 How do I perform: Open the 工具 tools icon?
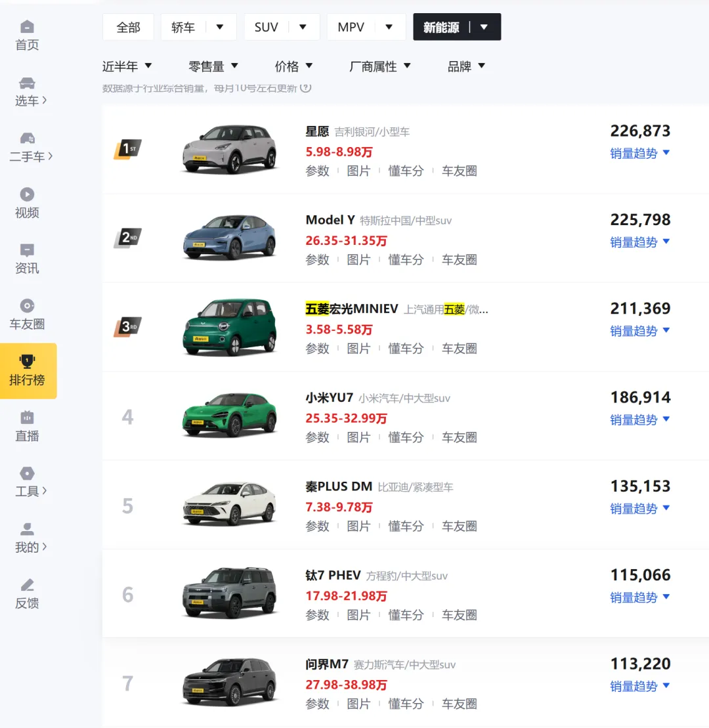point(27,473)
